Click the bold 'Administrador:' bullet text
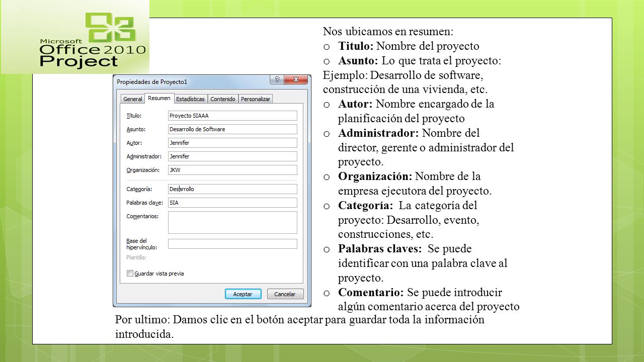This screenshot has width=644, height=362. tap(378, 133)
